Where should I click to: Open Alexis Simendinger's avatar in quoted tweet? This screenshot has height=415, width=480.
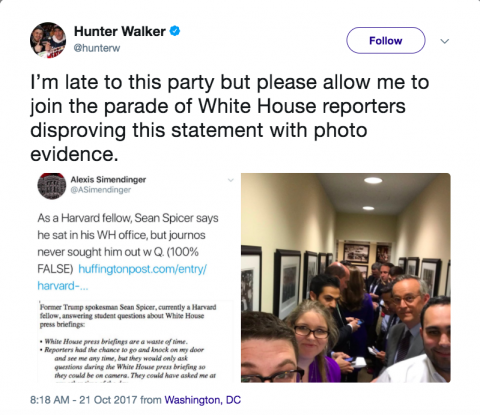52,186
